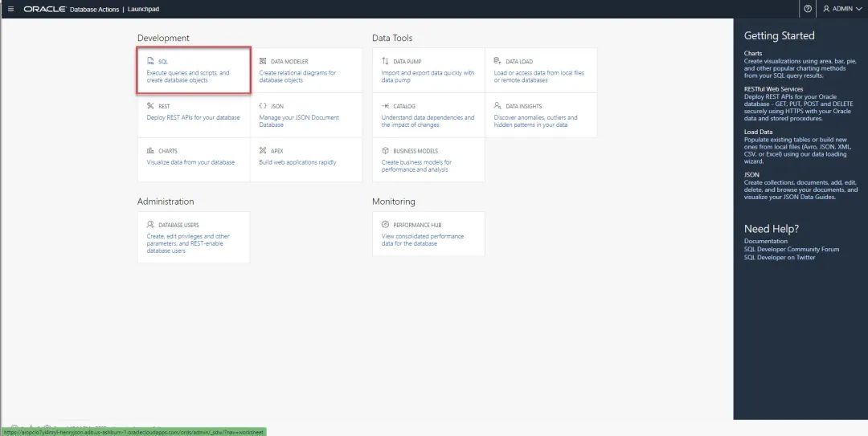
Task: Click the SQL card icon
Action: (150, 61)
